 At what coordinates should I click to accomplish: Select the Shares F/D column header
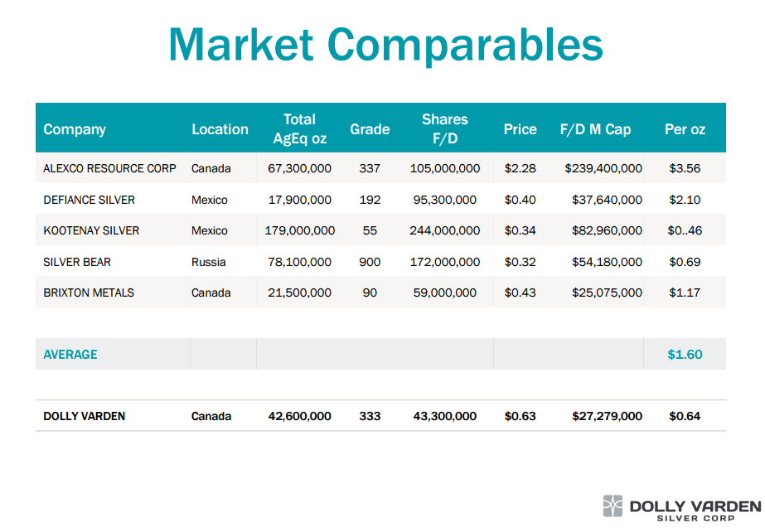point(445,128)
